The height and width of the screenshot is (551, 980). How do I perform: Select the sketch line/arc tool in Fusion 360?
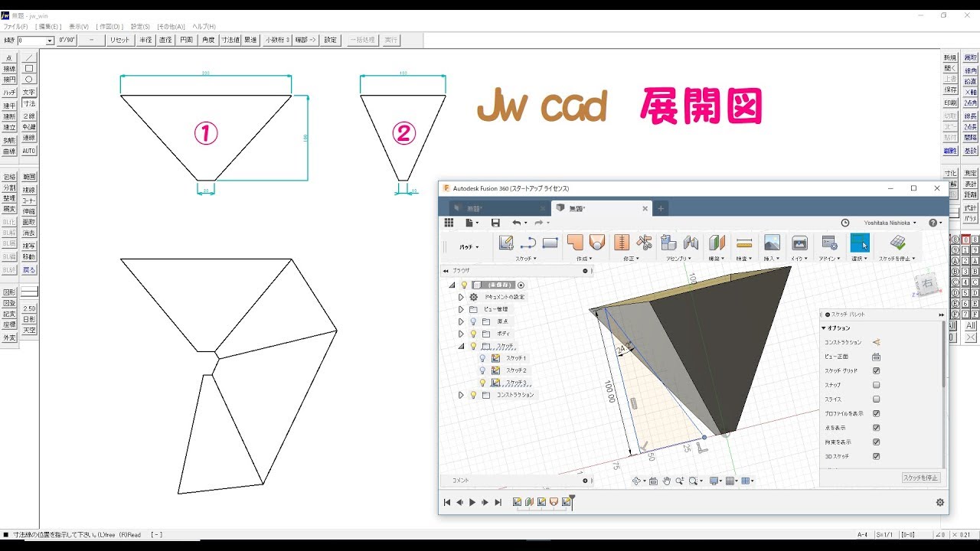tap(528, 243)
